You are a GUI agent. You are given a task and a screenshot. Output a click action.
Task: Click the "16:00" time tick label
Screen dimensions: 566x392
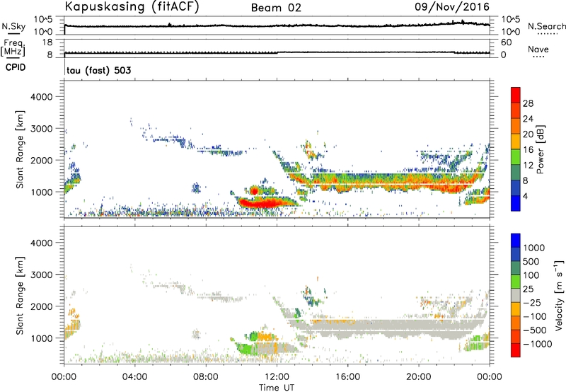point(347,377)
